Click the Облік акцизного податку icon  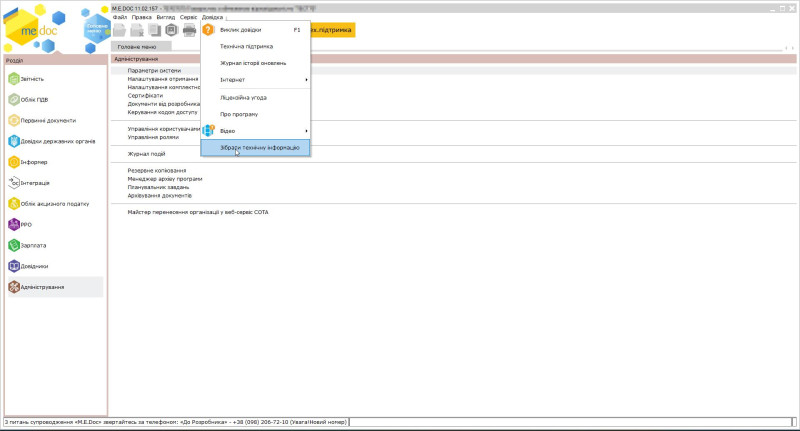click(14, 204)
